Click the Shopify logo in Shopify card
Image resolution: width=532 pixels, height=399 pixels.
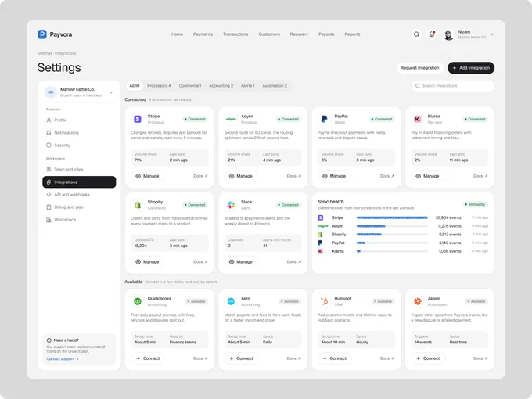(138, 205)
